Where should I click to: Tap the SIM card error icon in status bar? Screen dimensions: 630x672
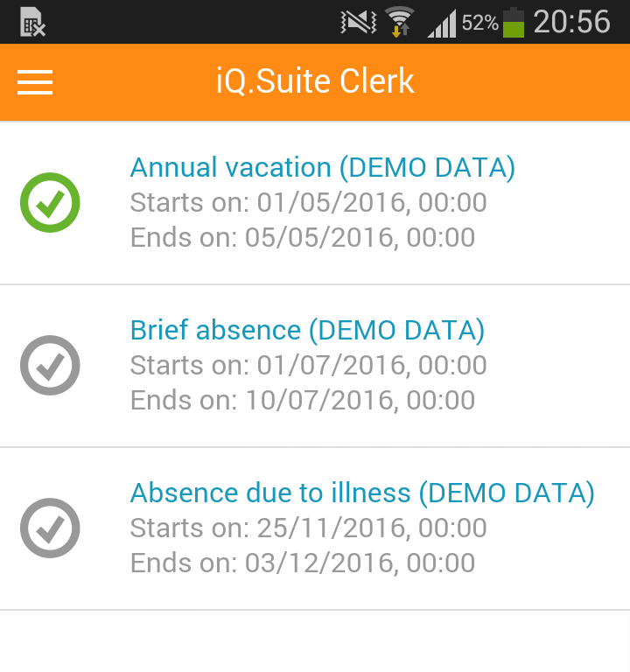point(32,22)
